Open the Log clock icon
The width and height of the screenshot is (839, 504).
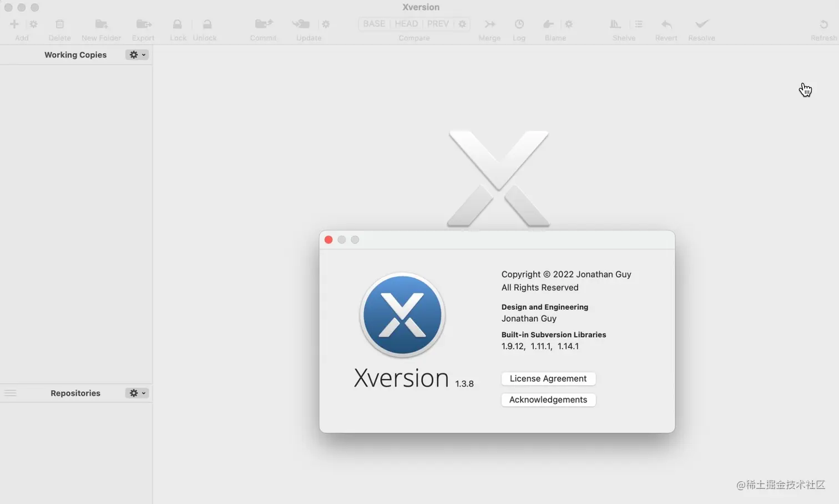point(519,24)
